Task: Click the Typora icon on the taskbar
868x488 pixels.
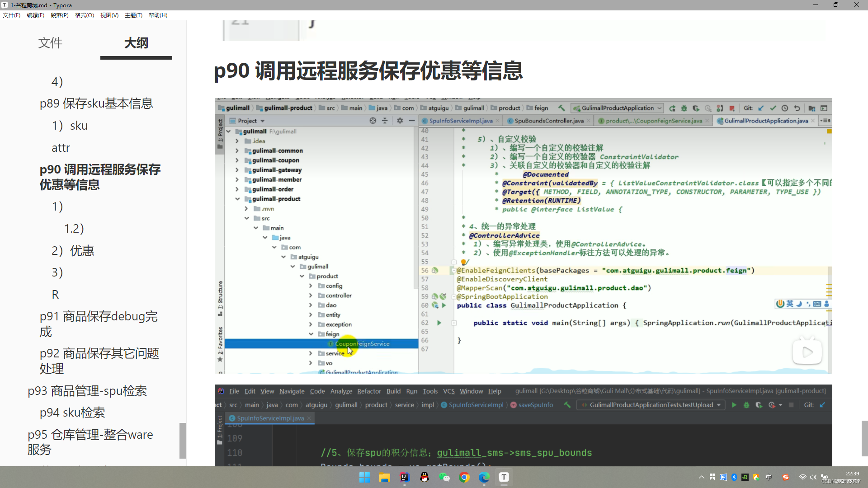Action: point(504,477)
